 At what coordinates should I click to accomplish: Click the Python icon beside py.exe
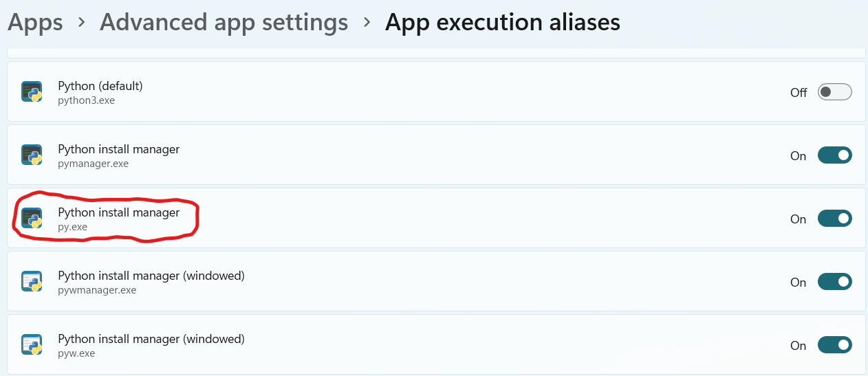(x=32, y=219)
